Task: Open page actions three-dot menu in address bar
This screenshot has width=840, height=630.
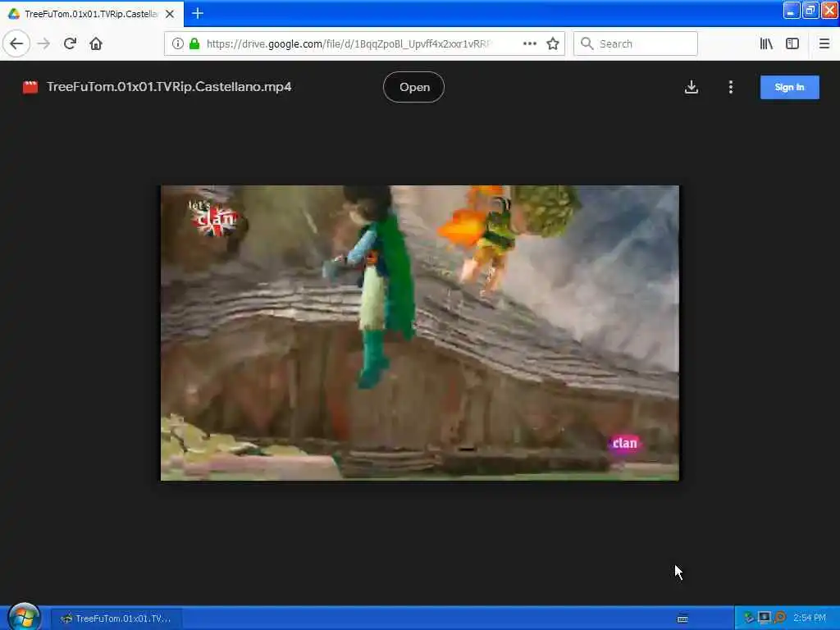Action: 529,43
